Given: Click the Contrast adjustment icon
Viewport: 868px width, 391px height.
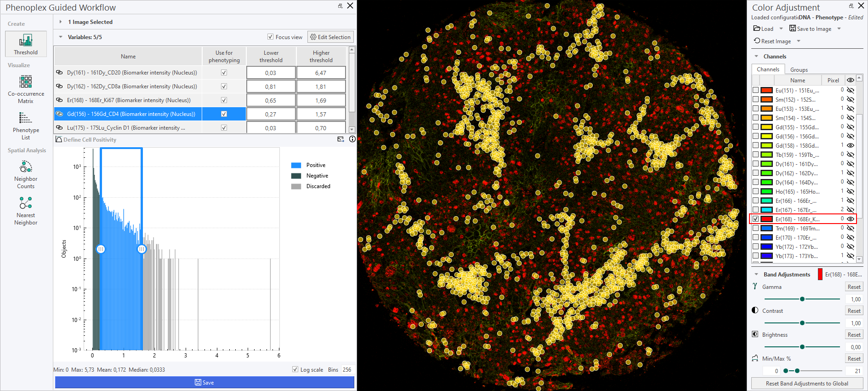Looking at the screenshot, I should click(755, 310).
